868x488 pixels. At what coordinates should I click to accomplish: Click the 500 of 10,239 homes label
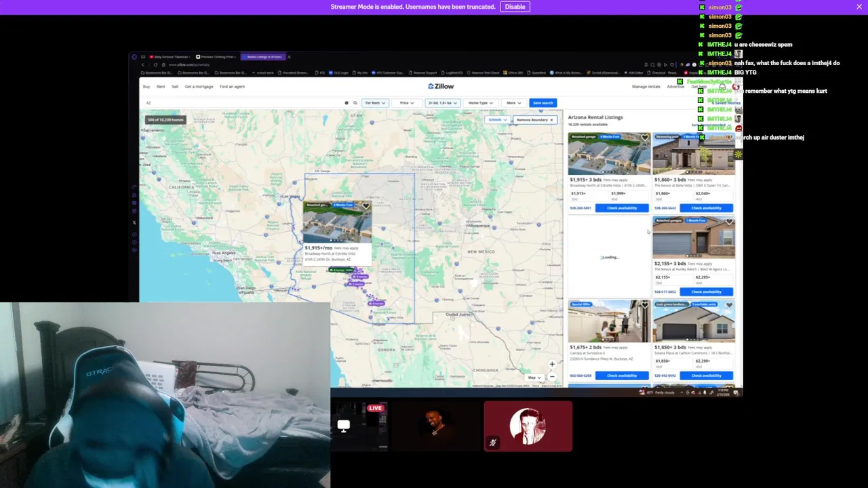[x=165, y=120]
